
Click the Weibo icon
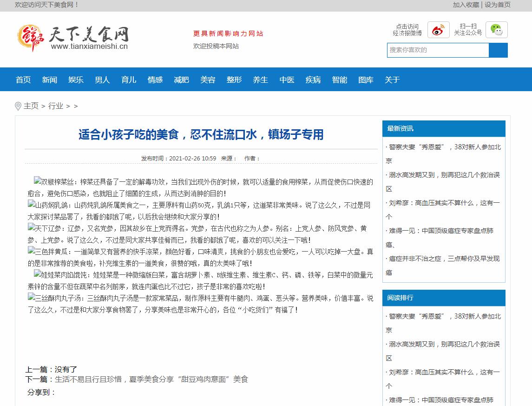tap(438, 30)
